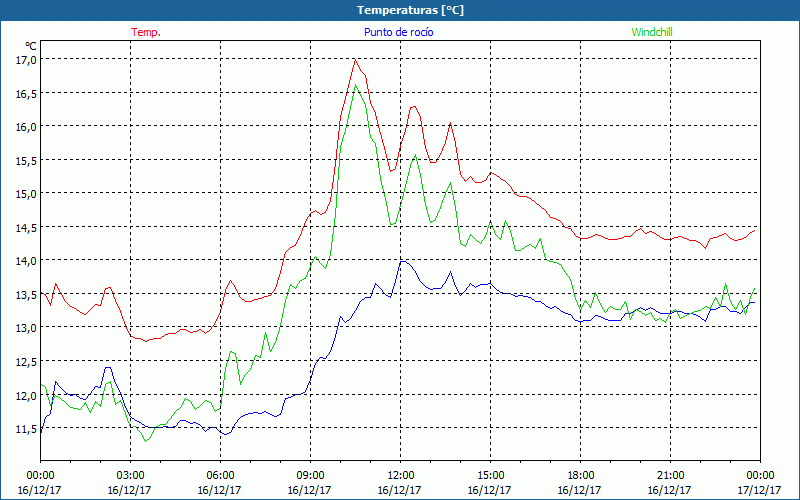This screenshot has width=800, height=500.
Task: Click the 06:00 time axis label
Action: pyautogui.click(x=220, y=475)
